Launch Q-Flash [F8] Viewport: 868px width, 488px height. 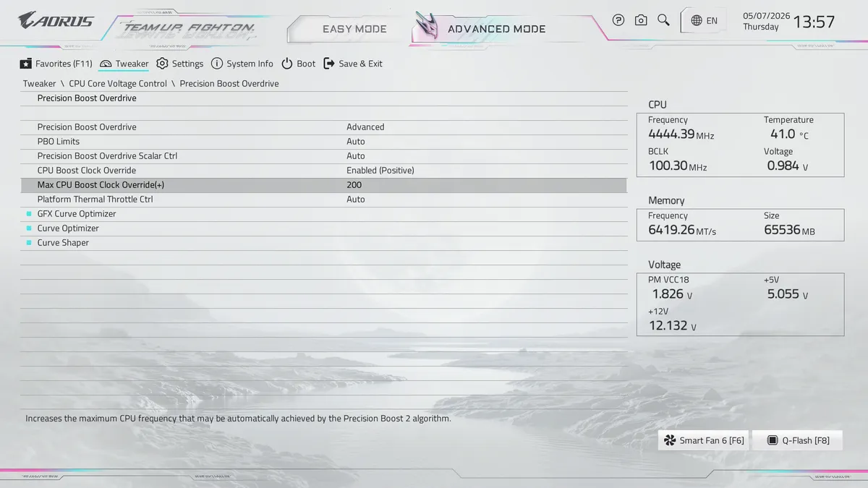(x=797, y=440)
